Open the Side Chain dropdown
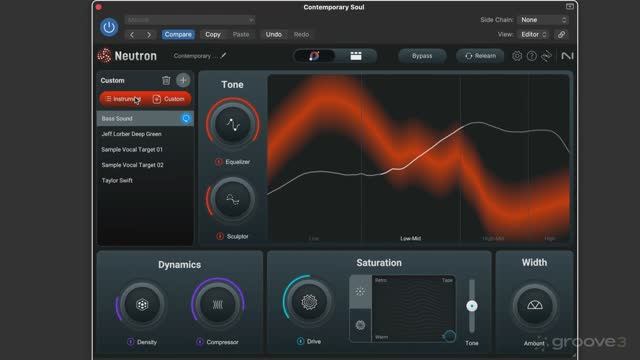The height and width of the screenshot is (360, 640). pos(543,20)
